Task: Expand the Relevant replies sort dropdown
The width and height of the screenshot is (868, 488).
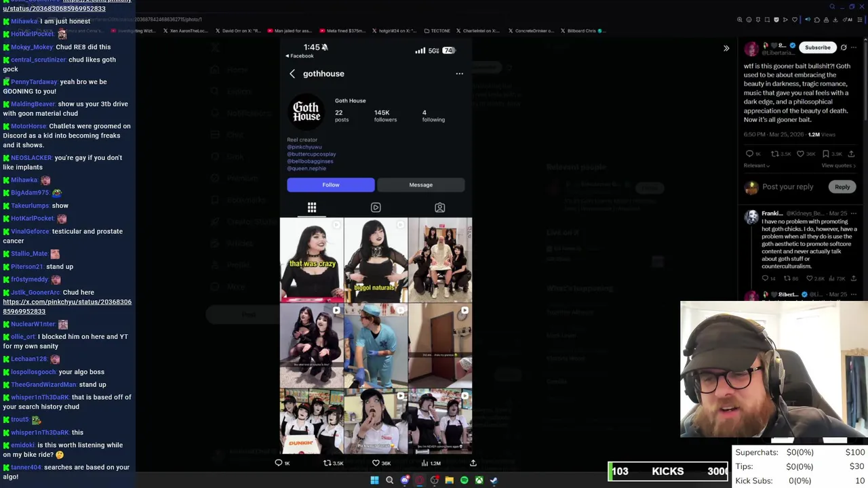Action: (757, 165)
